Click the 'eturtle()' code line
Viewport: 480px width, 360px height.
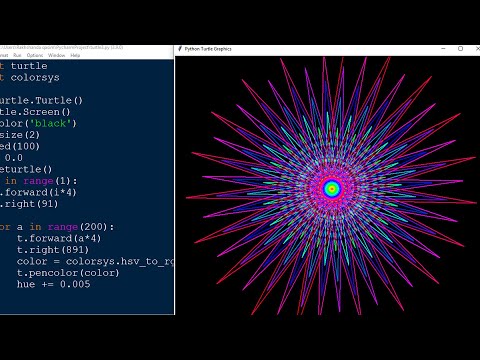coord(26,169)
